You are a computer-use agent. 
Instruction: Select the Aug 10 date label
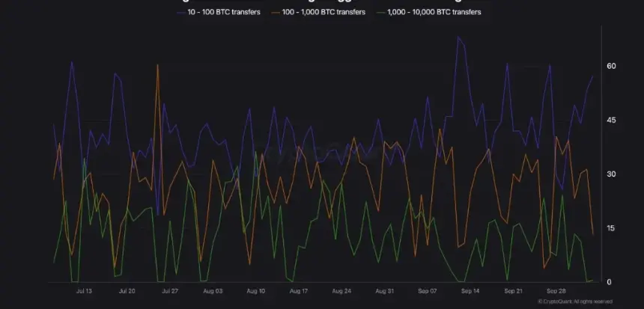coord(256,291)
